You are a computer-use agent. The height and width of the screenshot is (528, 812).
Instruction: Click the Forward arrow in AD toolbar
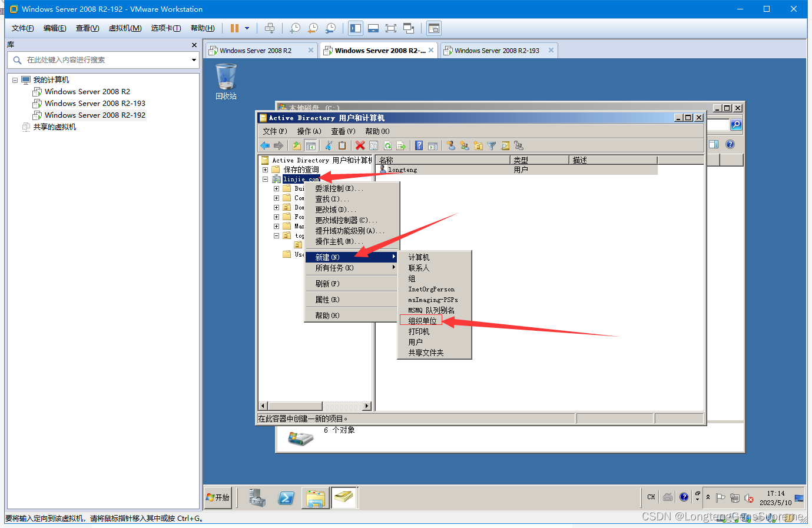[x=279, y=145]
